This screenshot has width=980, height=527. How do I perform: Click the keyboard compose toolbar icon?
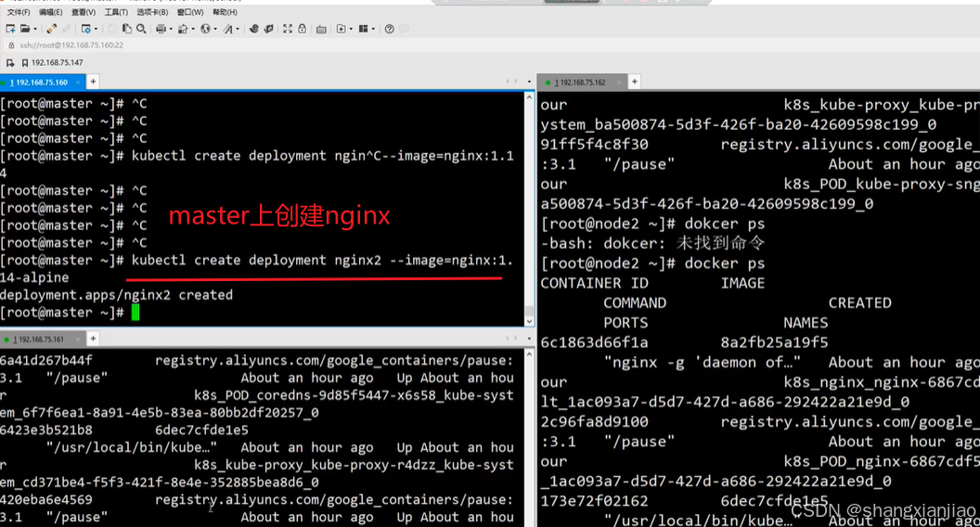point(321,29)
